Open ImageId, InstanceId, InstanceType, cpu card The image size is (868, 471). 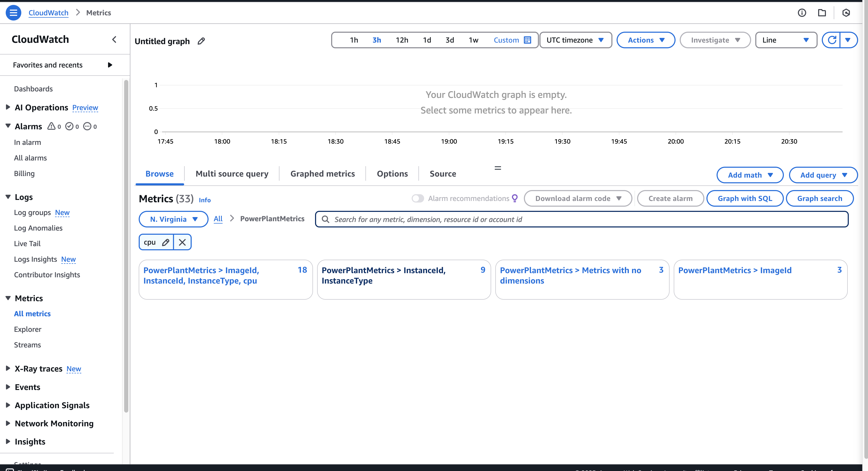(225, 279)
